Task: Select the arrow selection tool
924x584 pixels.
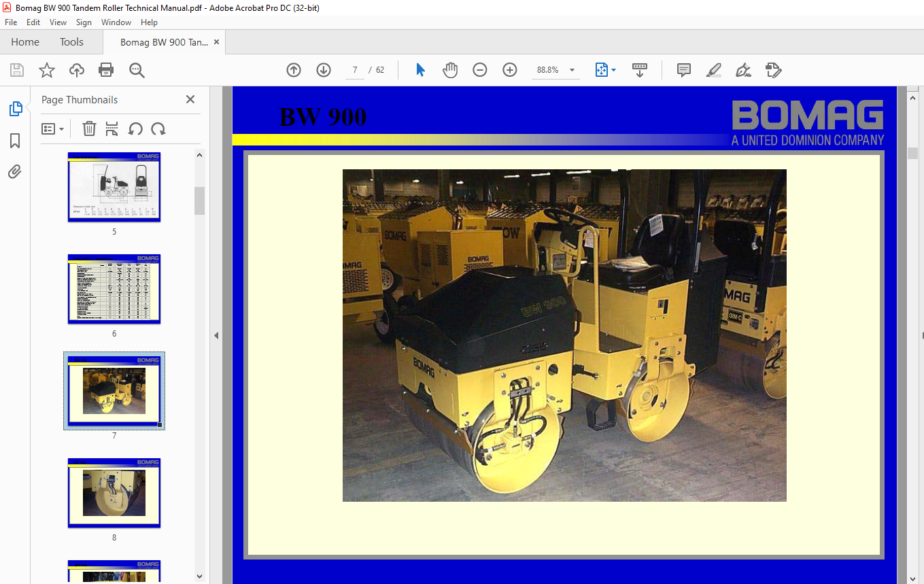Action: point(420,70)
